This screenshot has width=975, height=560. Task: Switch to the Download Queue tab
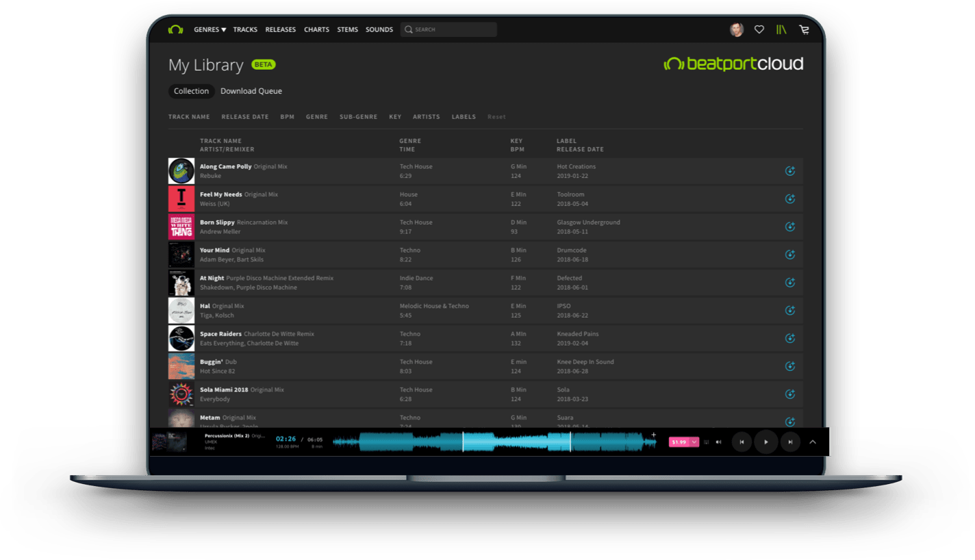(251, 91)
